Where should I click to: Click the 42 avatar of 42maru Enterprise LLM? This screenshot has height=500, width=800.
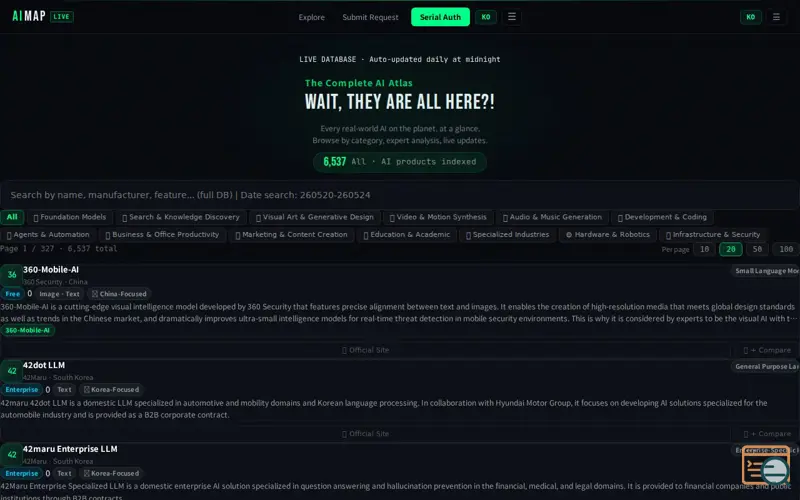tap(11, 455)
